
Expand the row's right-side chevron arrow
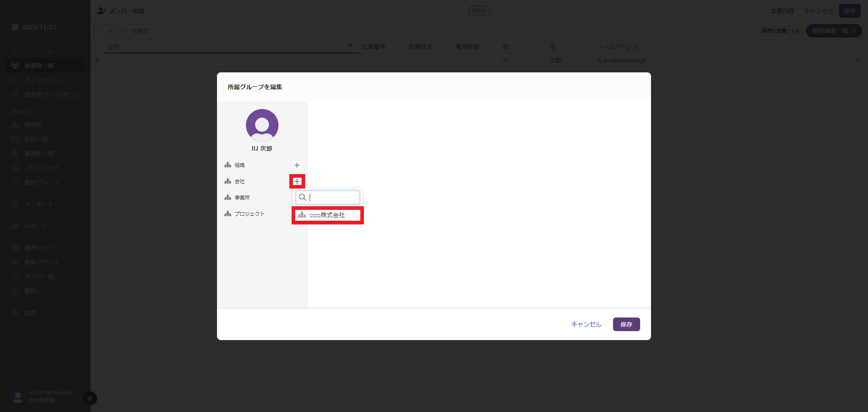tap(857, 60)
